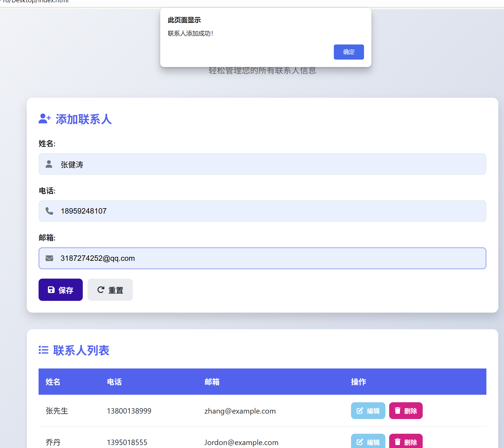504x448 pixels.
Task: Click the add-user icon beside 添加联系人
Action: point(45,119)
